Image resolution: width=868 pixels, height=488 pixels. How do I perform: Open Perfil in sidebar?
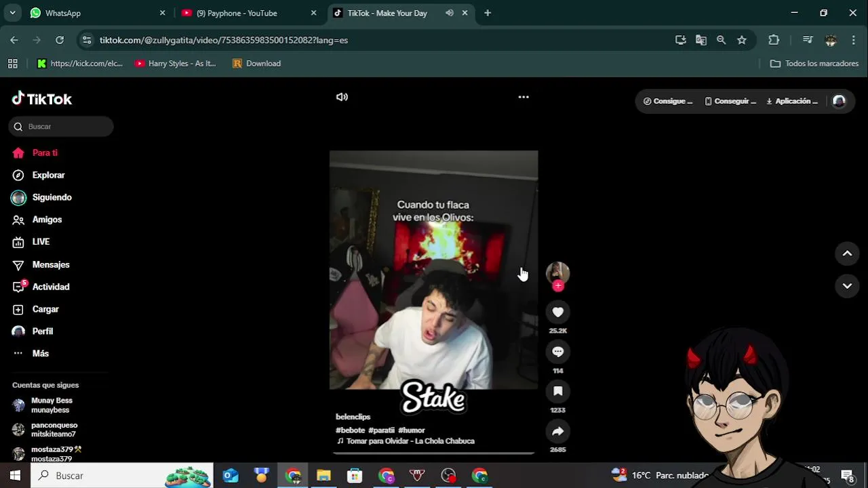point(33,331)
